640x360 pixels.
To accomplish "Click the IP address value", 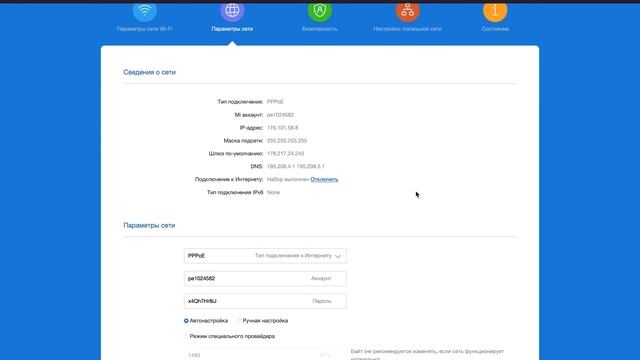I will (282, 128).
